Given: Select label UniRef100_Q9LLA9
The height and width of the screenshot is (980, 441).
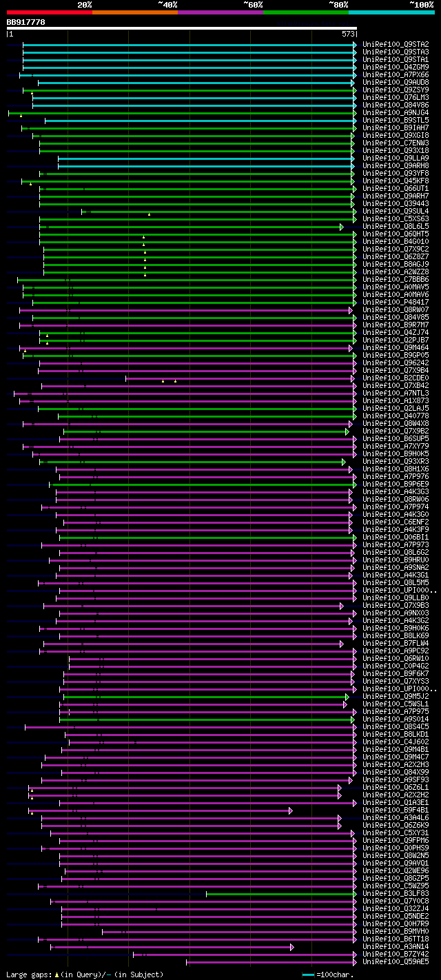Looking at the screenshot, I should pos(396,159).
